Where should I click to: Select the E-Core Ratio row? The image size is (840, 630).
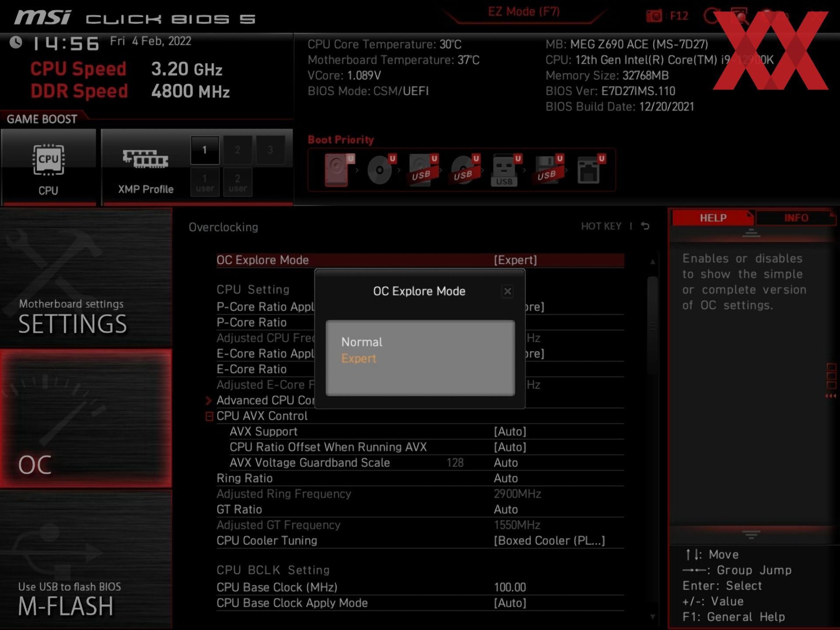click(420, 369)
